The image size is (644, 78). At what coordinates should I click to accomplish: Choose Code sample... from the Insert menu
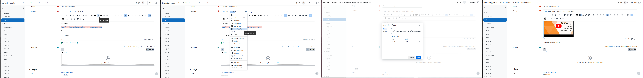point(239,32)
